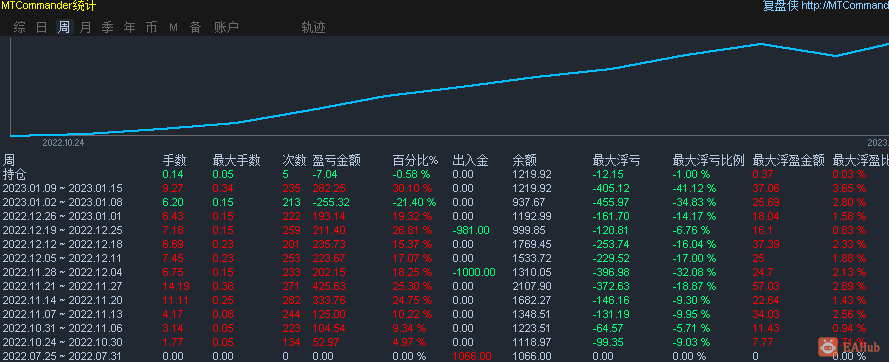889x362 pixels.
Task: Select week row 2022.11.07 ~ 2022.11.13
Action: click(444, 314)
